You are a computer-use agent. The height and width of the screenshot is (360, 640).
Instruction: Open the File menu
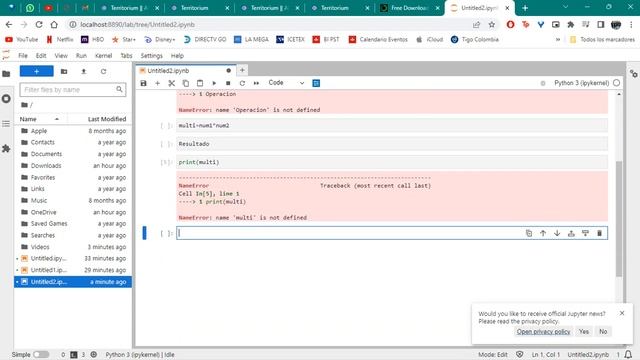(23, 56)
